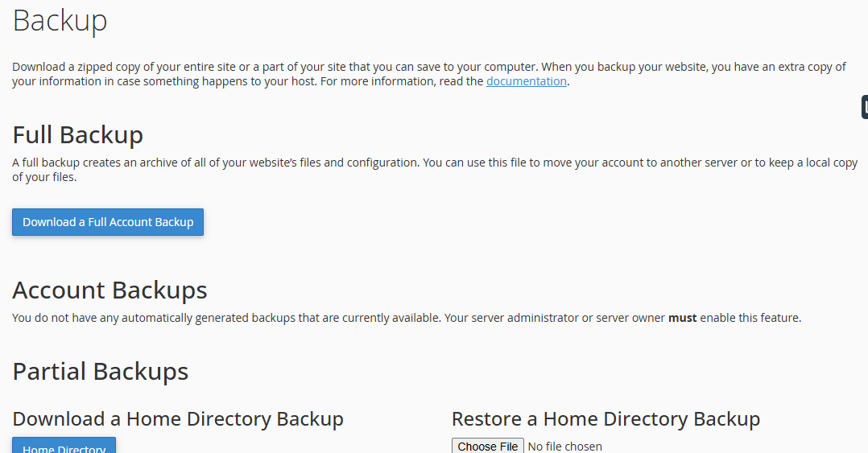Screen dimensions: 868x453
Task: Click the dark side panel icon at right edge
Action: 865,107
